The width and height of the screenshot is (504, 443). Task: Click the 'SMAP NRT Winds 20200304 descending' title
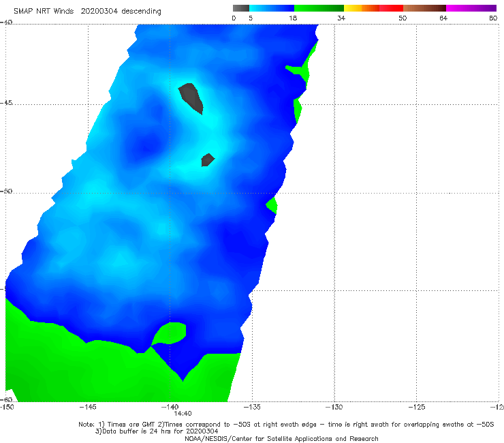[87, 12]
